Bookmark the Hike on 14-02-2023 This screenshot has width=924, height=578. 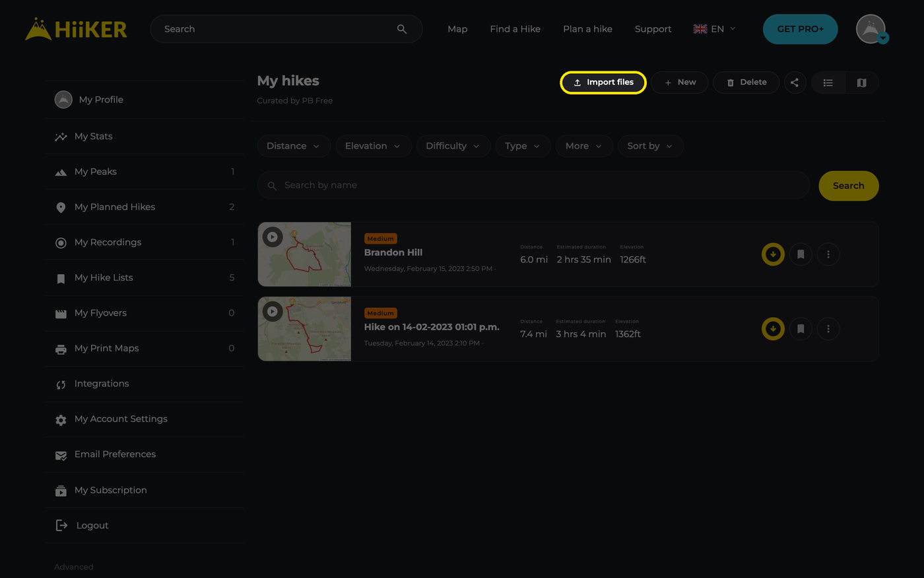(801, 329)
